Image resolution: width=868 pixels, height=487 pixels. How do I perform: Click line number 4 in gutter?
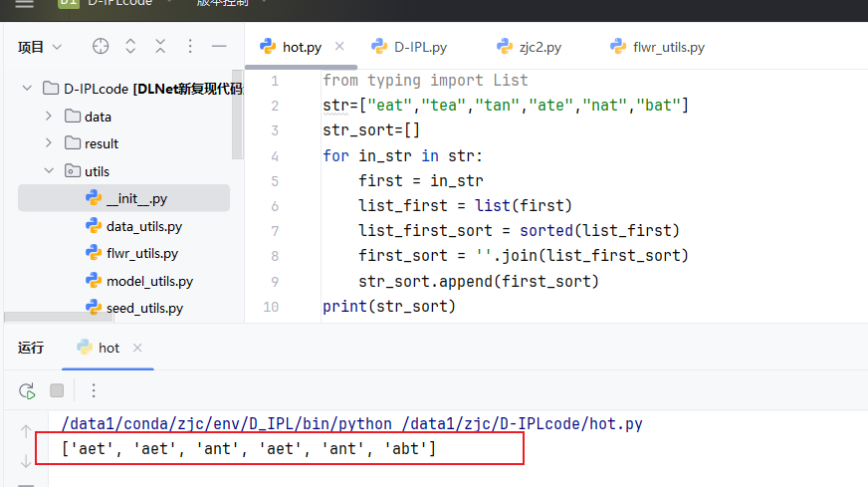click(x=275, y=156)
